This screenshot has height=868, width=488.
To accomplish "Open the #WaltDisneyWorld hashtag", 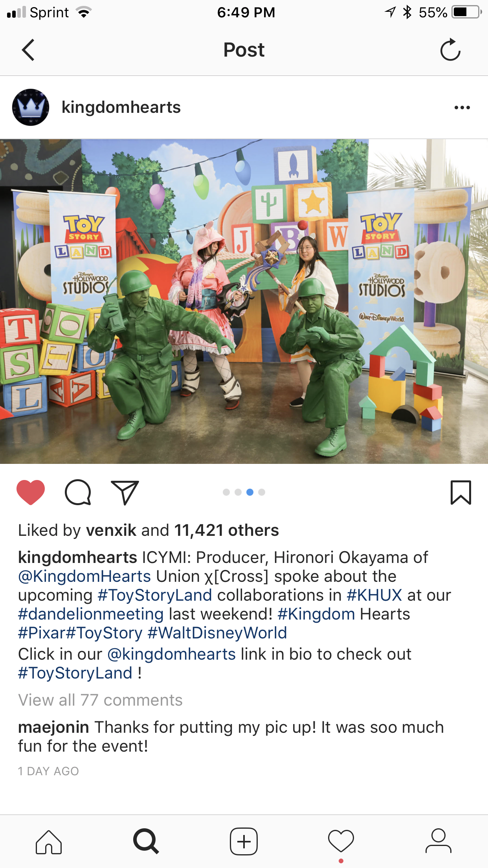I will point(217,633).
